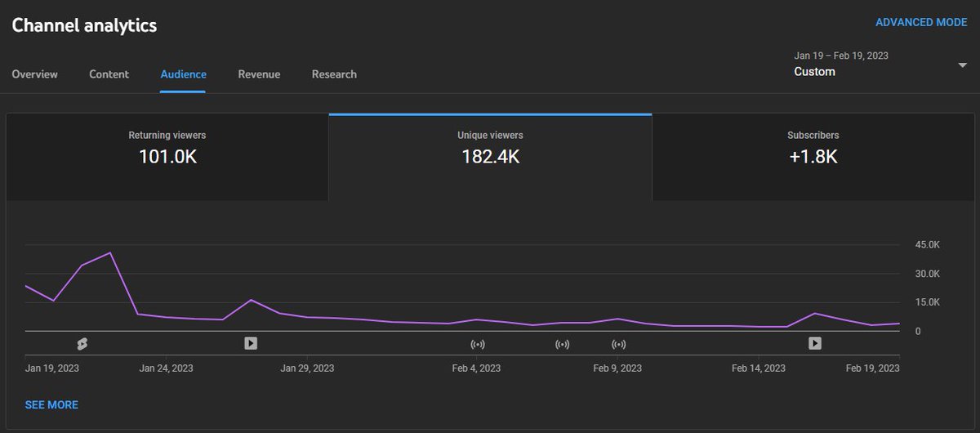Open the video marker icon near Feb 16

point(815,343)
